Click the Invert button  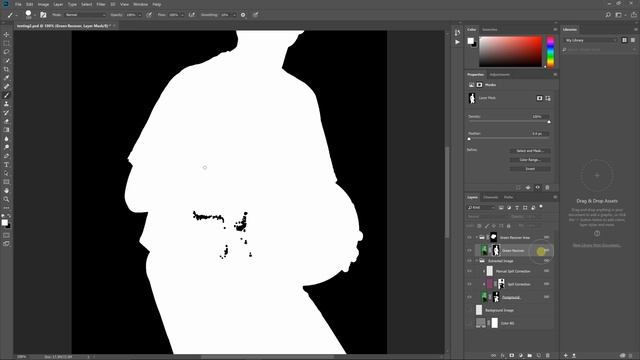tap(530, 169)
